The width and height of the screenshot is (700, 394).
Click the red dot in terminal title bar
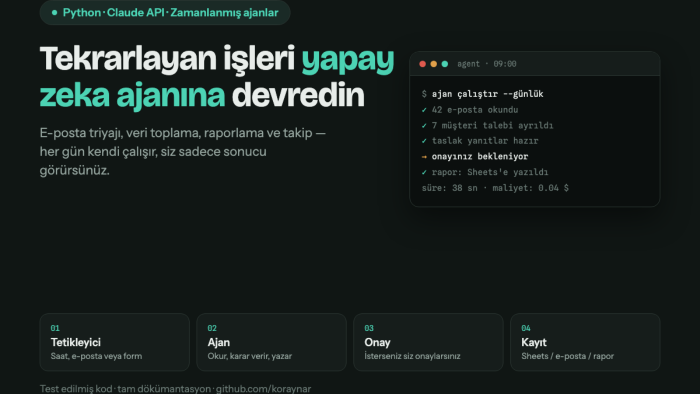point(422,64)
